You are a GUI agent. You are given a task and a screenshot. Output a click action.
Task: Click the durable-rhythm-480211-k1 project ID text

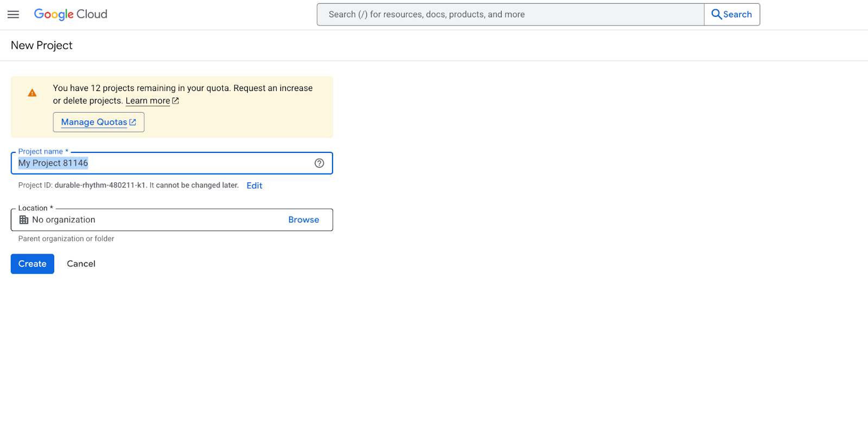(x=100, y=185)
